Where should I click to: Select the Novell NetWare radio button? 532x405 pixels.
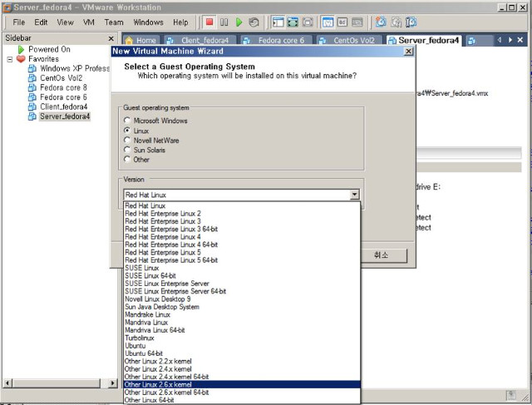127,140
